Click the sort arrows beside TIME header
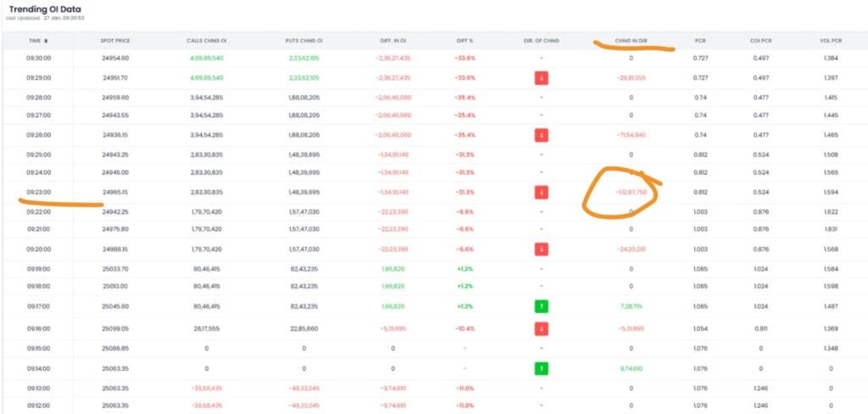Image resolution: width=868 pixels, height=414 pixels. click(46, 41)
